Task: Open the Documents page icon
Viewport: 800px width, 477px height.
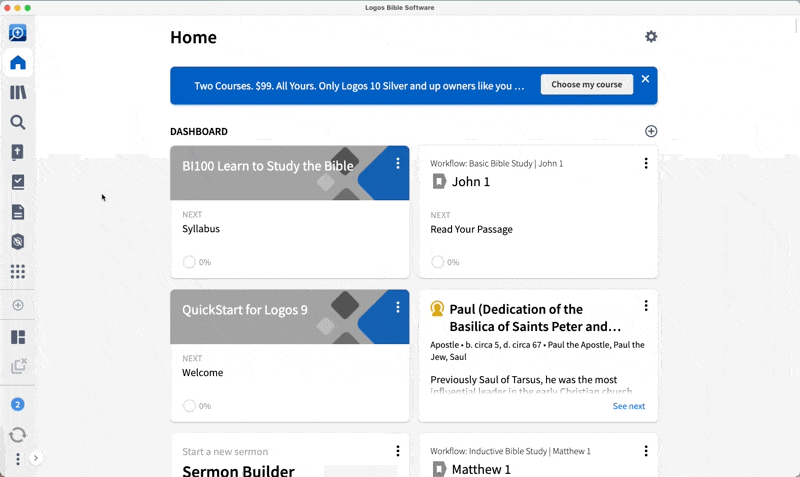Action: (x=18, y=212)
